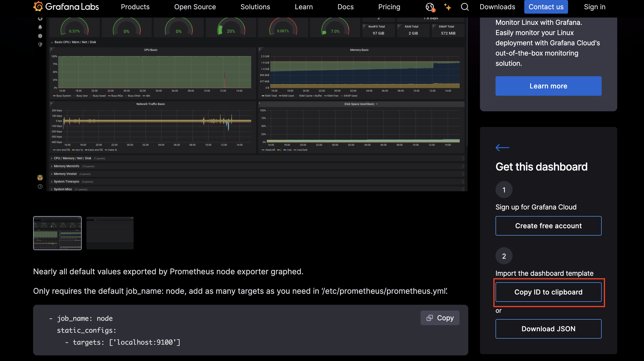This screenshot has height=361, width=644.
Task: Click the back arrow above Get this dashboard
Action: coord(502,148)
